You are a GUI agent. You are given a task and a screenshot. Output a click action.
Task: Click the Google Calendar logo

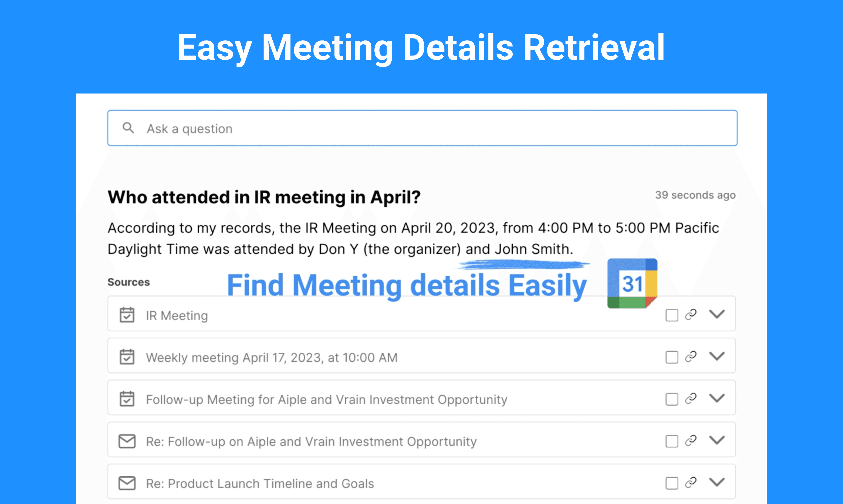coord(632,283)
